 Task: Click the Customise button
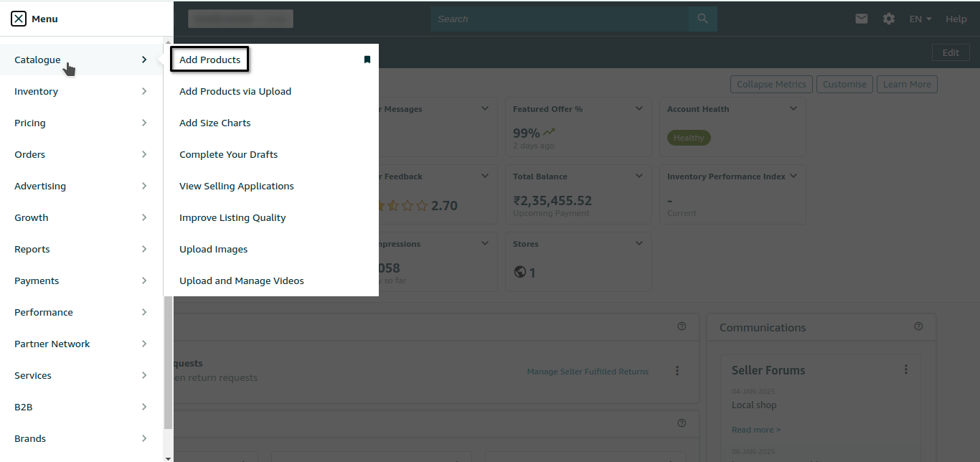(x=844, y=84)
